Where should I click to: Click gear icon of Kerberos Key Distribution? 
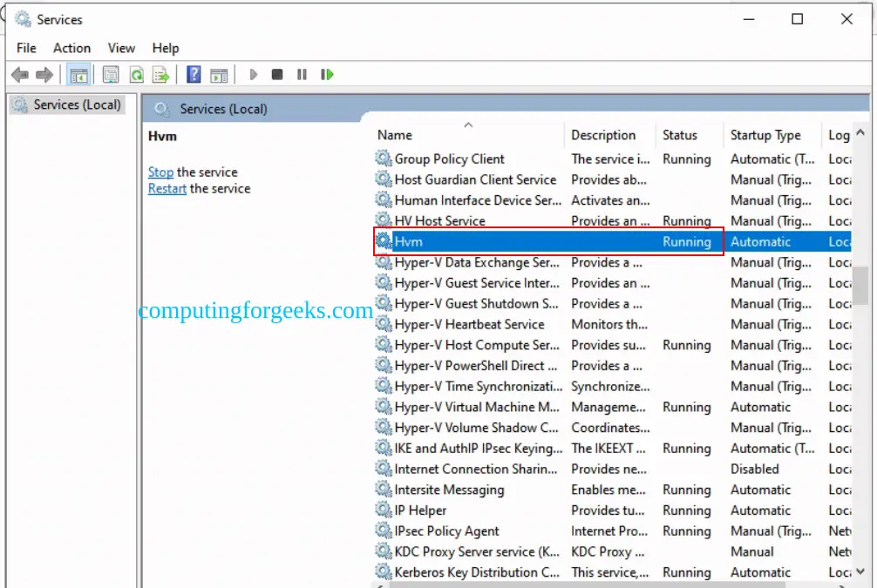(x=383, y=572)
